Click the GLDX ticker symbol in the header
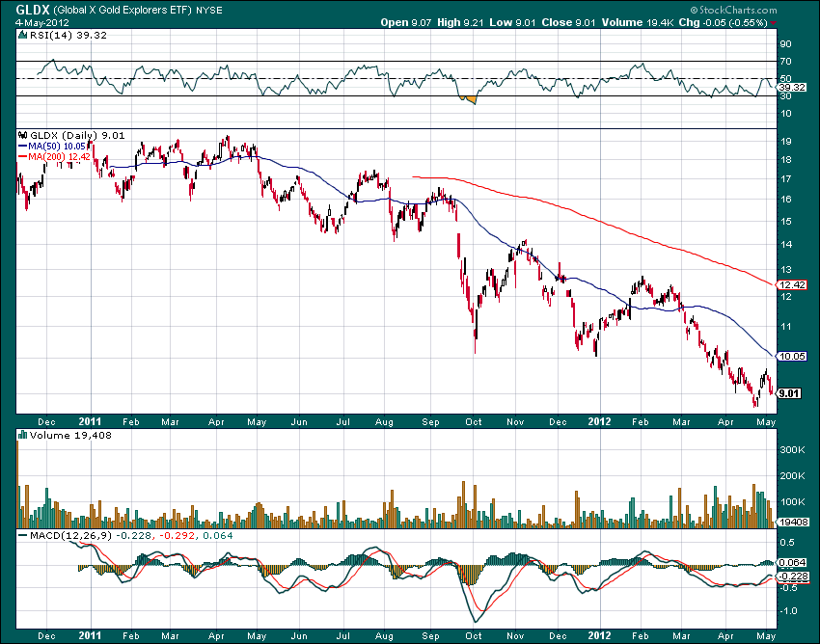The image size is (820, 644). (33, 10)
